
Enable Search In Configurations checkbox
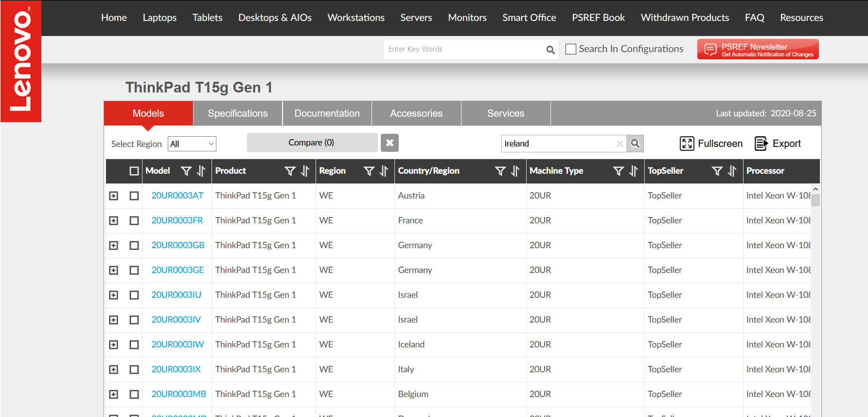tap(571, 49)
